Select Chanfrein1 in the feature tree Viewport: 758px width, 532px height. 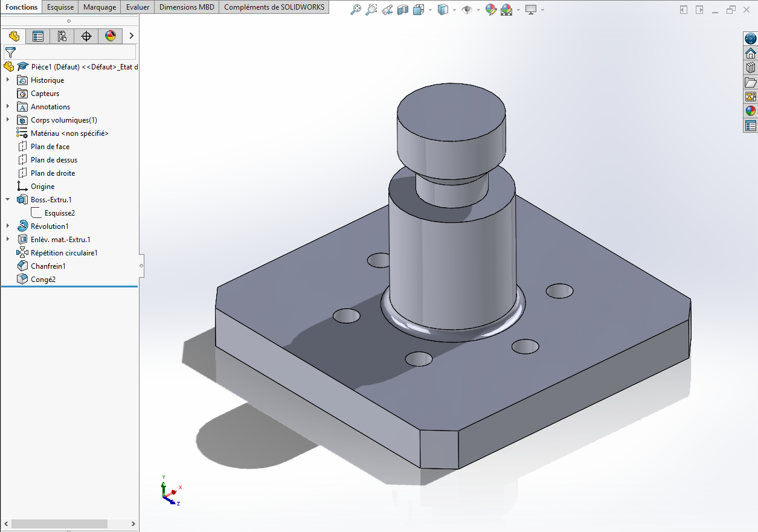[48, 266]
